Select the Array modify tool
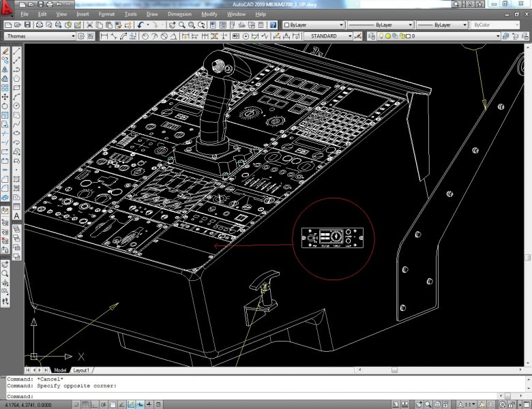Viewport: 532px width, 409px height. (x=5, y=88)
